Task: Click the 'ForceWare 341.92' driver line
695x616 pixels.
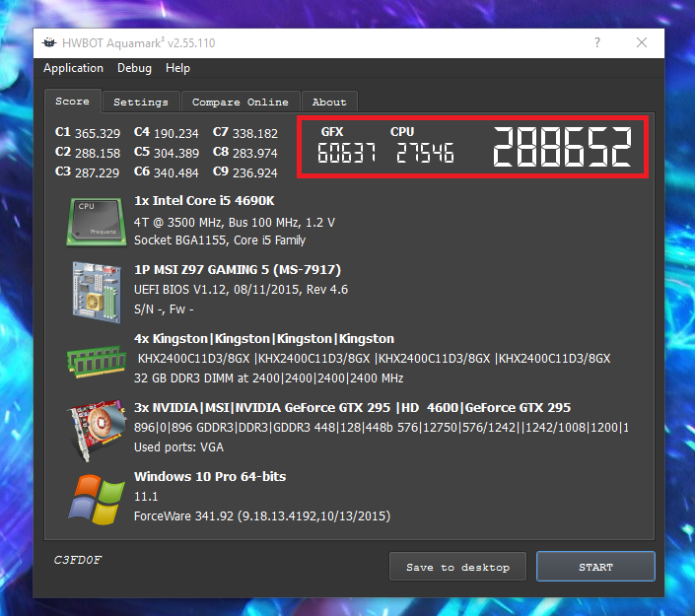Action: click(262, 516)
